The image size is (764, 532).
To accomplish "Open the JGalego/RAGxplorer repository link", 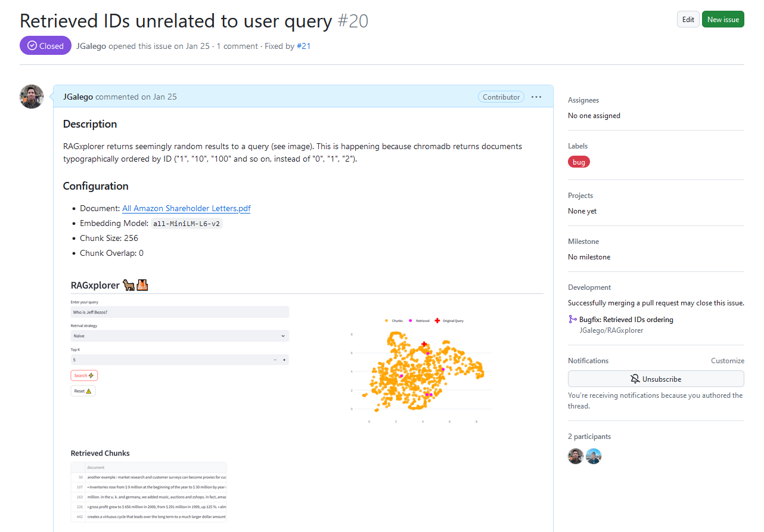I will [611, 330].
